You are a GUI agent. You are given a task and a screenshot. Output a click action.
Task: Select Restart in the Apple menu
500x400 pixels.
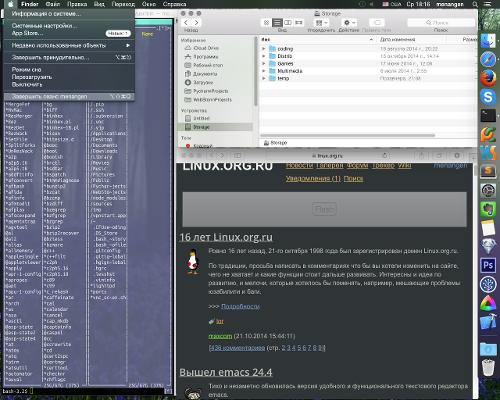click(69, 77)
